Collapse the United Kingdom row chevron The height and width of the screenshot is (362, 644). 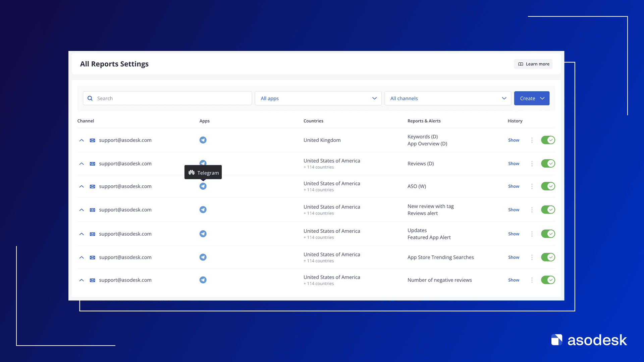(x=82, y=140)
